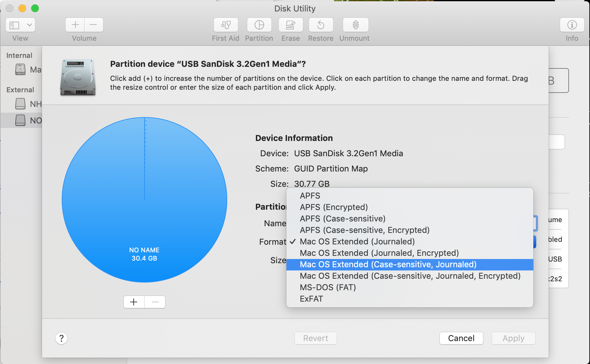
Task: Click the Unmount toolbar icon
Action: click(x=355, y=25)
